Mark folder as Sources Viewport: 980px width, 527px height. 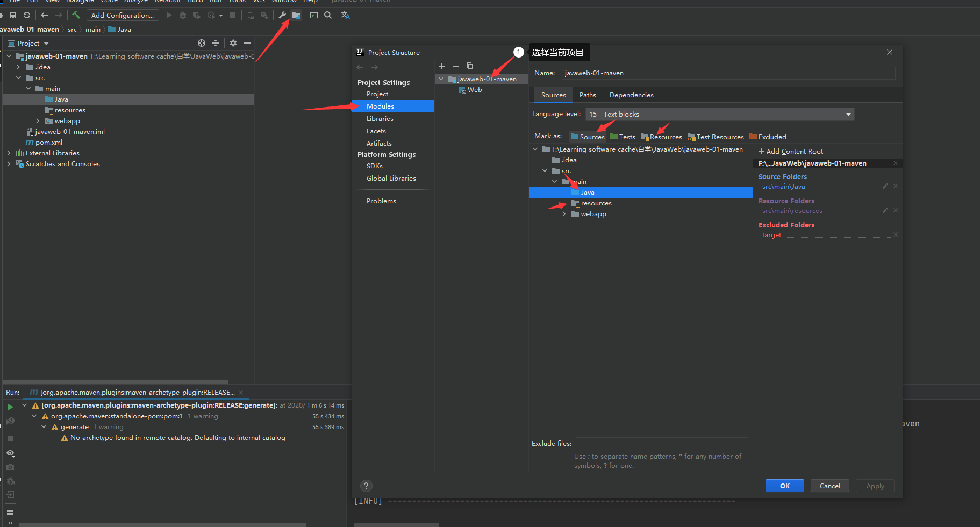click(588, 137)
